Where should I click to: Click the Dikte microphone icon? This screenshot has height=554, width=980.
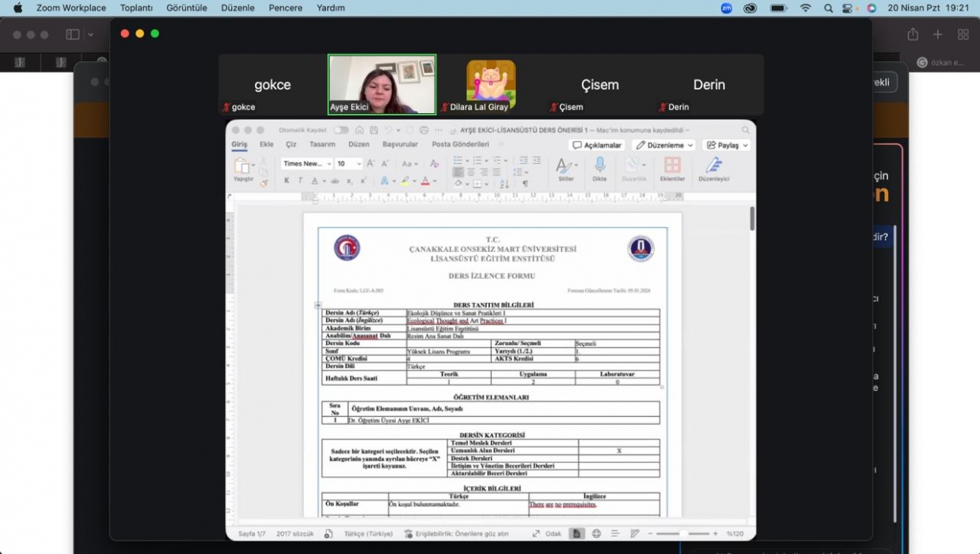tap(599, 165)
